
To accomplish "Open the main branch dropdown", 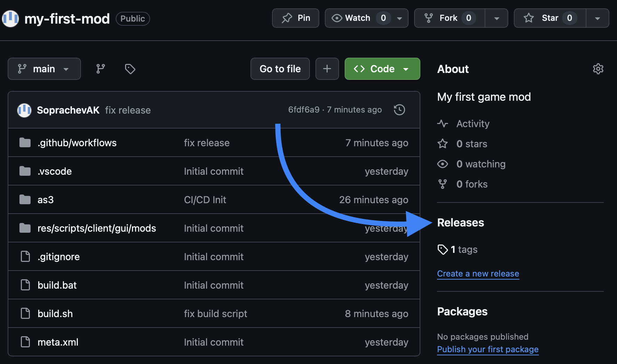I will point(44,69).
